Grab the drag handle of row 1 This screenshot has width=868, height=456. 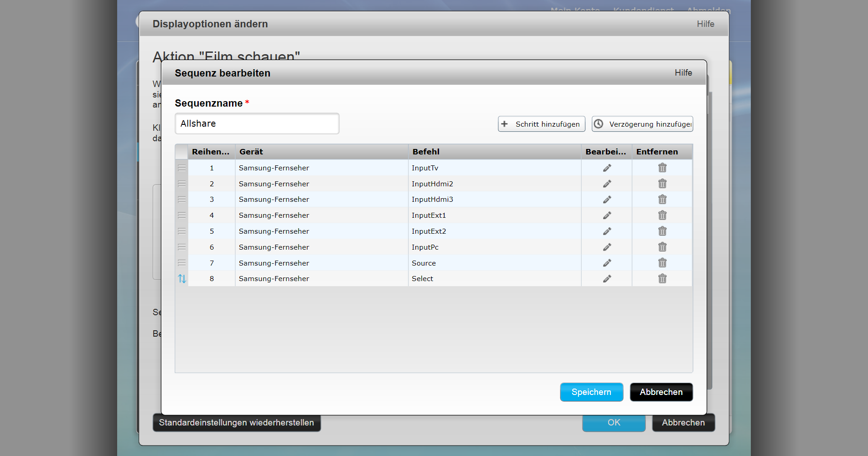pyautogui.click(x=182, y=168)
